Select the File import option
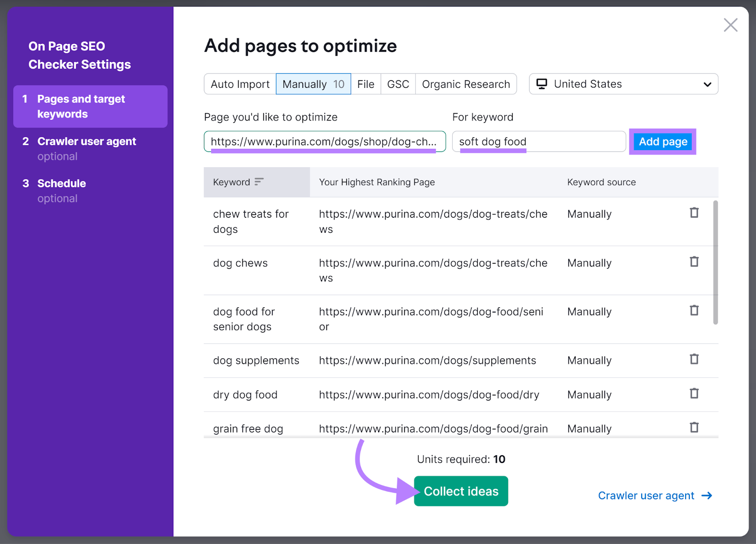This screenshot has width=756, height=544. click(x=366, y=84)
